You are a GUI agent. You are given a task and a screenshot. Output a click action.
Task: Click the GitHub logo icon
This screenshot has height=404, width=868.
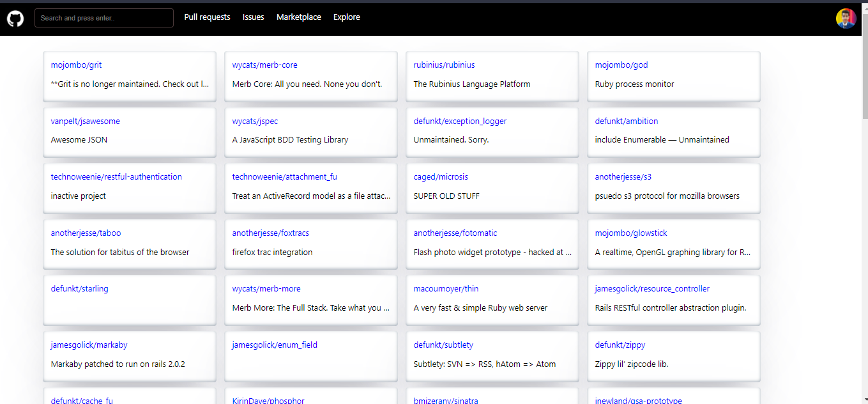point(15,18)
